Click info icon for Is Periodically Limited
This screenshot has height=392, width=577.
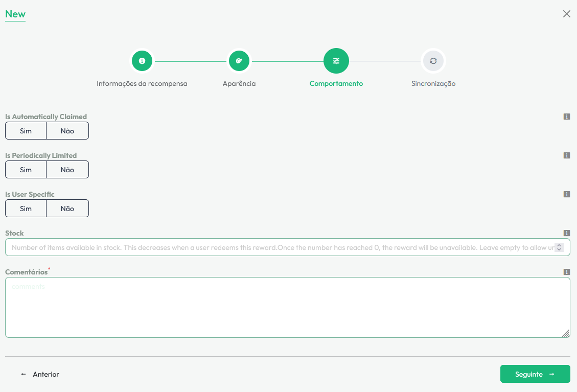click(566, 155)
